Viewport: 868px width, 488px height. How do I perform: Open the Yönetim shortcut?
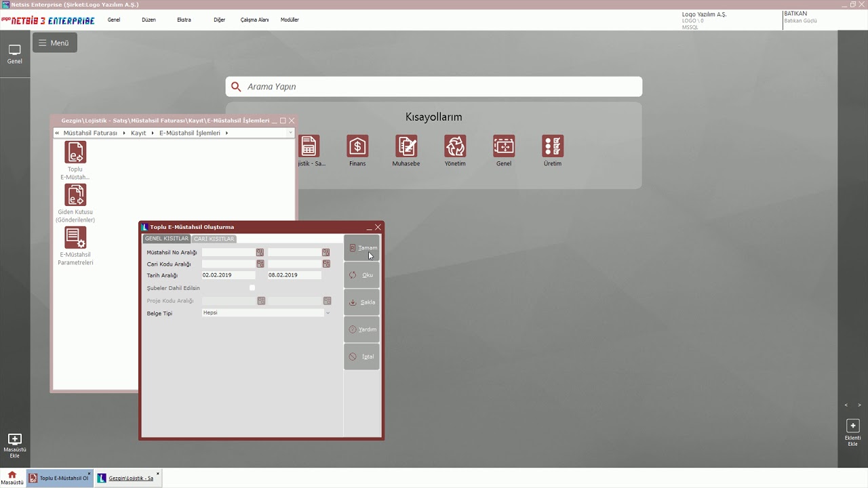coord(455,146)
